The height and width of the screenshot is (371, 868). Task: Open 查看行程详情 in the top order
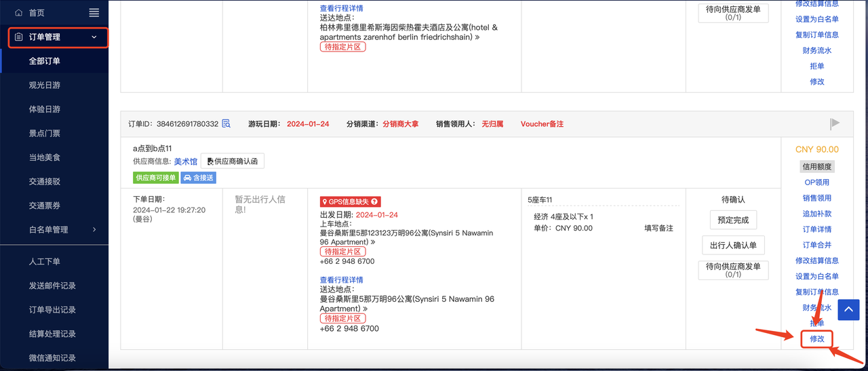pos(341,9)
